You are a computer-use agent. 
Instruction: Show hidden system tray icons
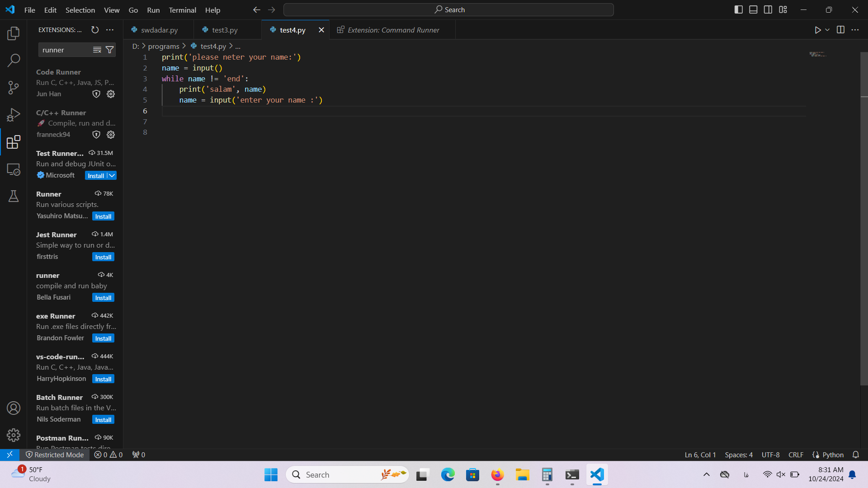pos(706,474)
